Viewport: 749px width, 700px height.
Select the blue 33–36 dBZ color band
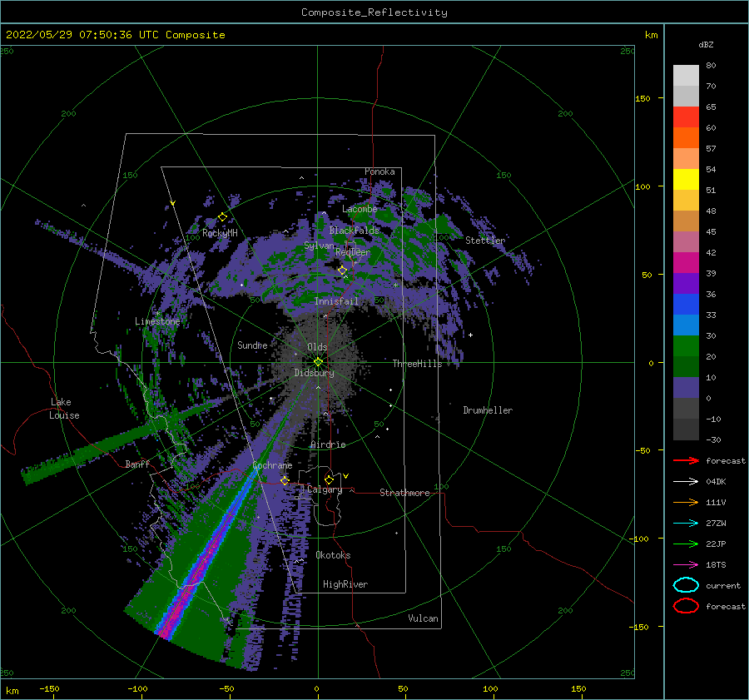pos(686,305)
